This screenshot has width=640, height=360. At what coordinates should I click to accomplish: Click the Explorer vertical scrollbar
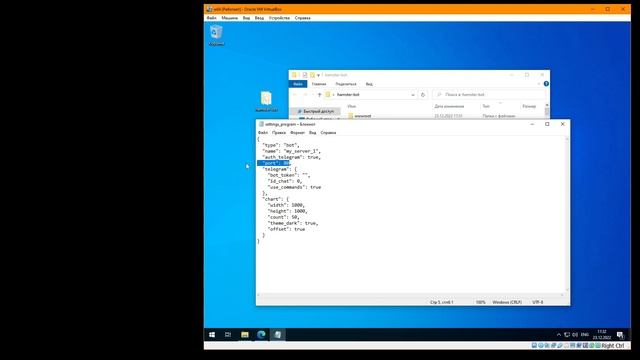pos(547,111)
